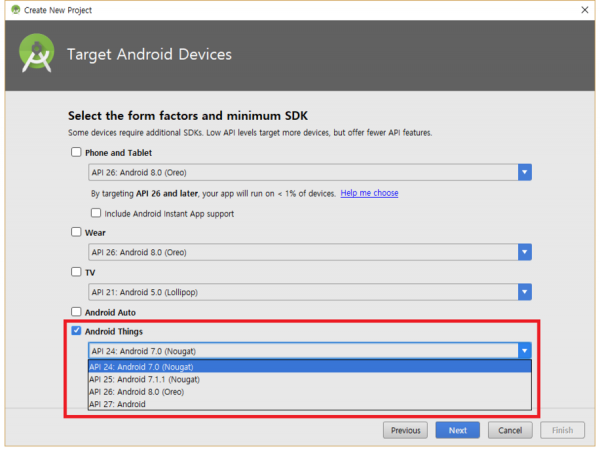Open the Phone and Tablet API dropdown arrow
The image size is (600, 451).
coord(525,173)
